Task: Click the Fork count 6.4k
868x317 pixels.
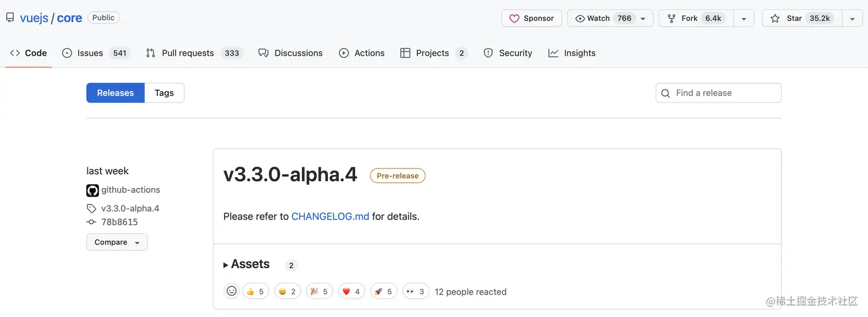Action: (x=713, y=18)
